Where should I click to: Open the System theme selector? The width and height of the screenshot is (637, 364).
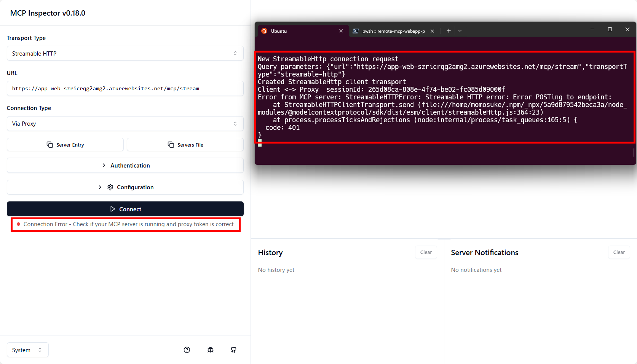27,350
